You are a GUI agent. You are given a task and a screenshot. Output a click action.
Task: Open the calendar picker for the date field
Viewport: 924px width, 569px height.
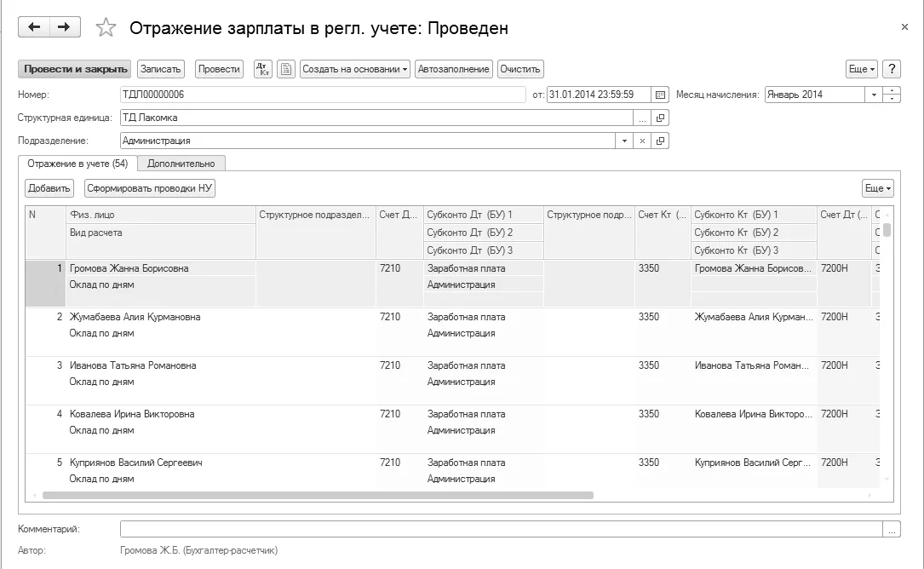coord(660,95)
